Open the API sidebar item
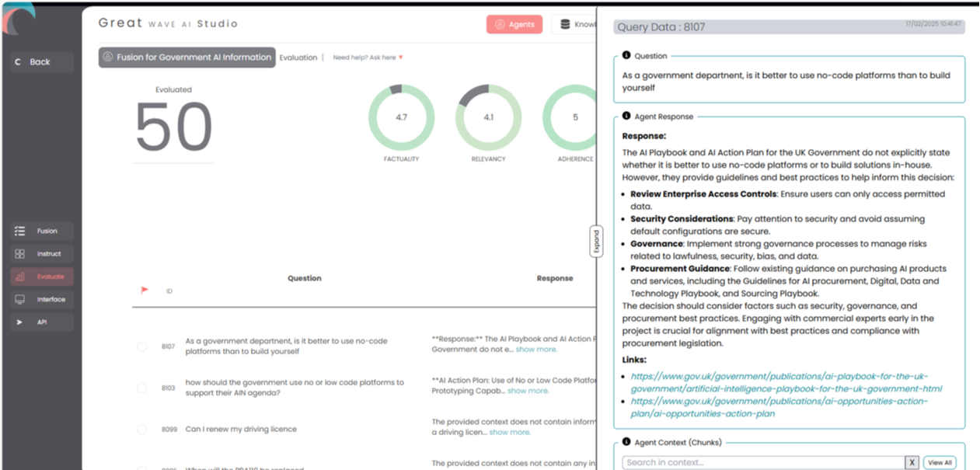Viewport: 980px width, 470px height. [x=42, y=322]
